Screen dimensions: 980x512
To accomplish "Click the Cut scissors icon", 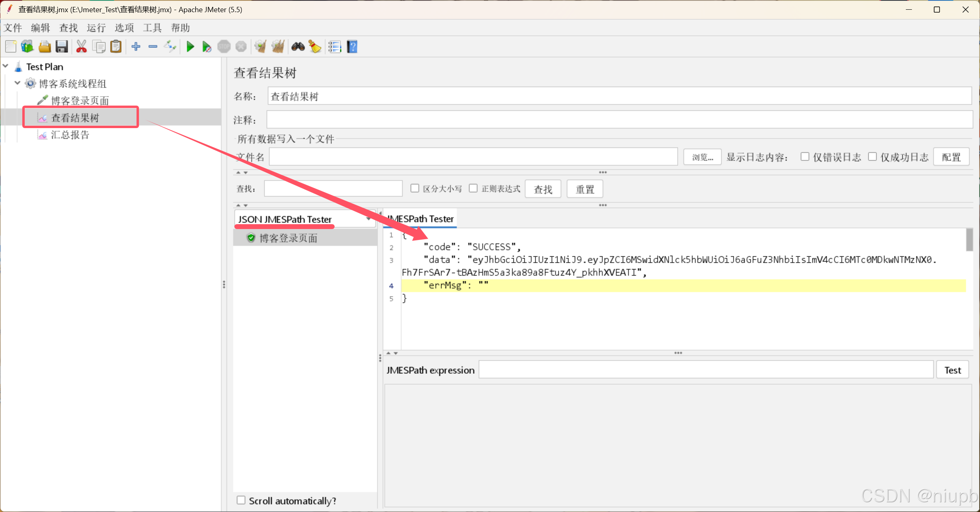I will [81, 47].
